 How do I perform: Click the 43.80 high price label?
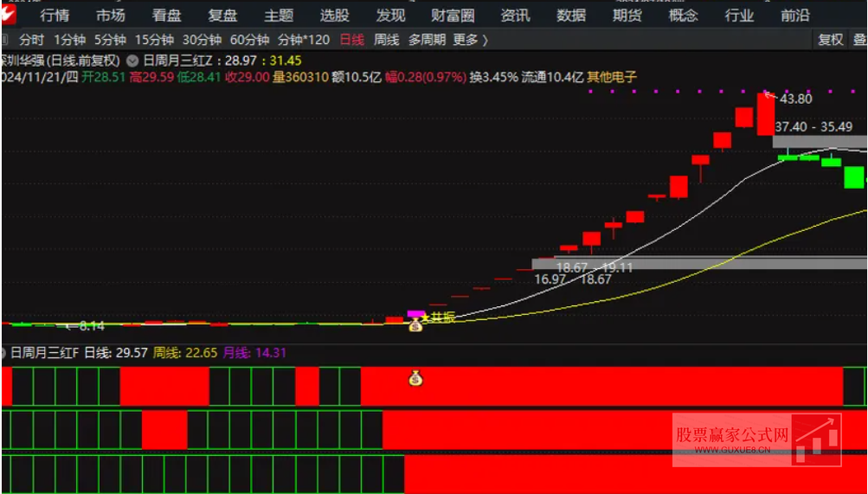click(795, 99)
